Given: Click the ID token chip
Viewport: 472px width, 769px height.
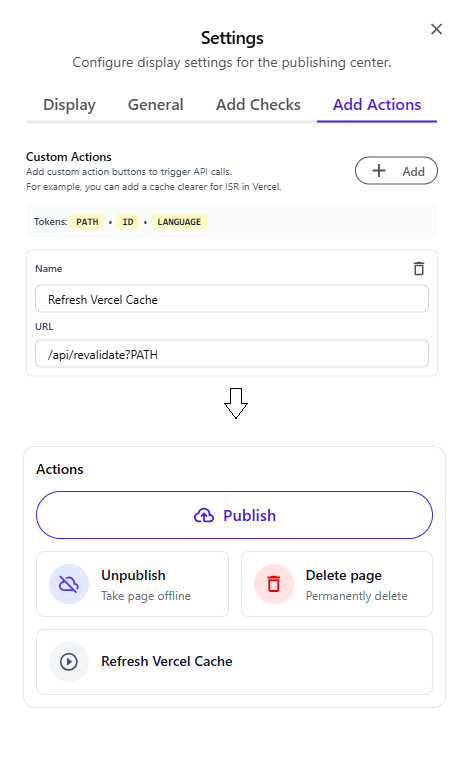Looking at the screenshot, I should tap(128, 222).
